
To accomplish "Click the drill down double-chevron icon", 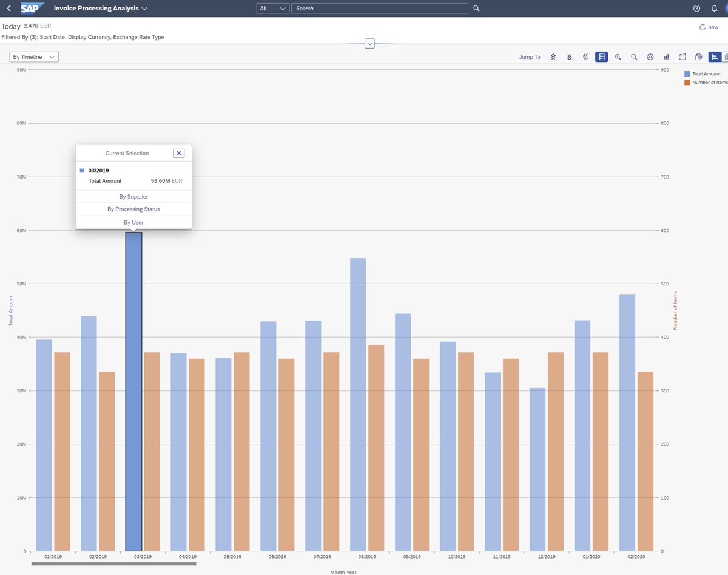I will pos(569,57).
